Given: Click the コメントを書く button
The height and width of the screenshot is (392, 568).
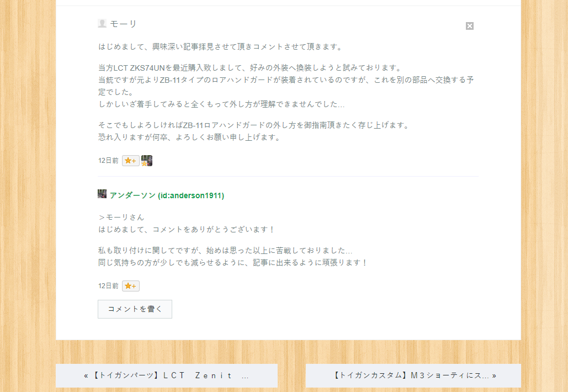Looking at the screenshot, I should tap(135, 309).
